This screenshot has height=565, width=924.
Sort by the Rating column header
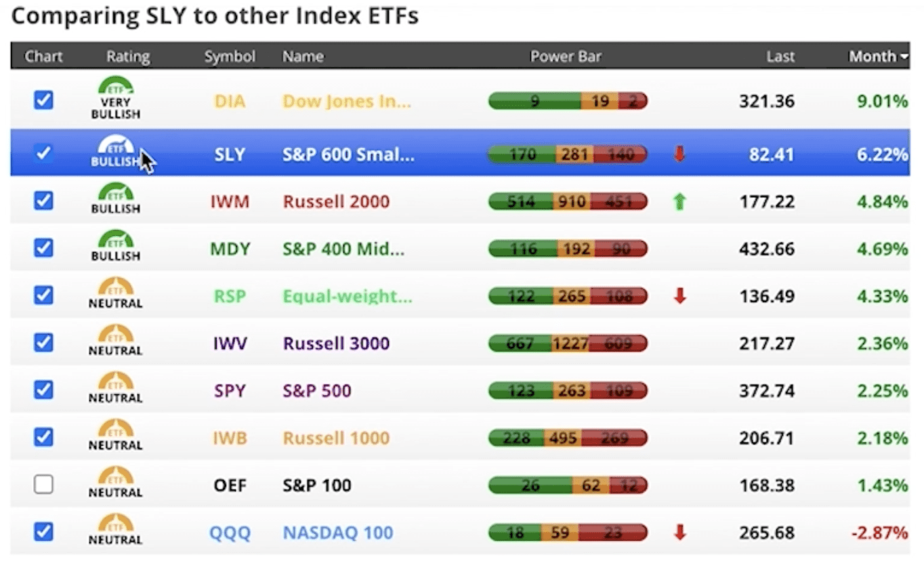click(x=128, y=57)
